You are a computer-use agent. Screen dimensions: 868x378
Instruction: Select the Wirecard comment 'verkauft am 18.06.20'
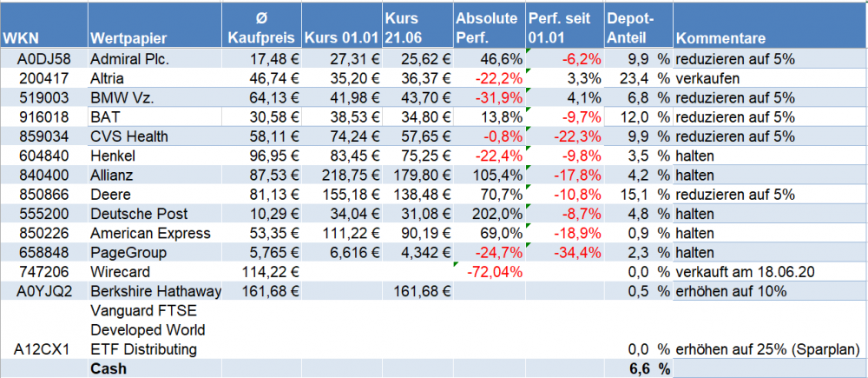click(742, 272)
